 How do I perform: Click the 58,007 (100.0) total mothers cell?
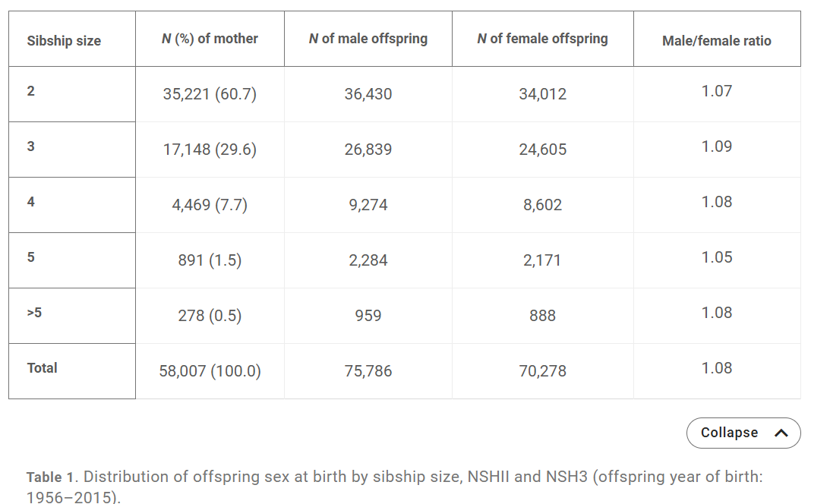[x=210, y=371]
